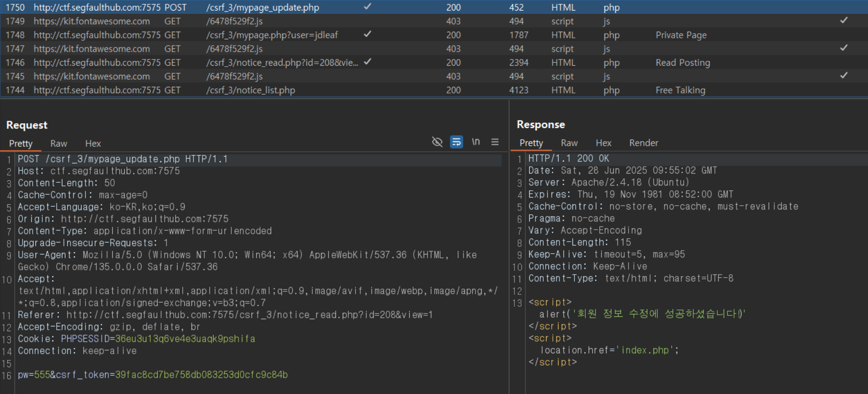Click the 'Free Talking' title cell
The height and width of the screenshot is (394, 868).
pos(680,90)
